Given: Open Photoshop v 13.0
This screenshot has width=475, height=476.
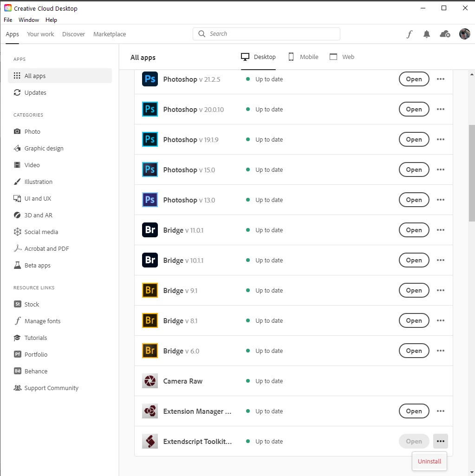Looking at the screenshot, I should (x=414, y=200).
